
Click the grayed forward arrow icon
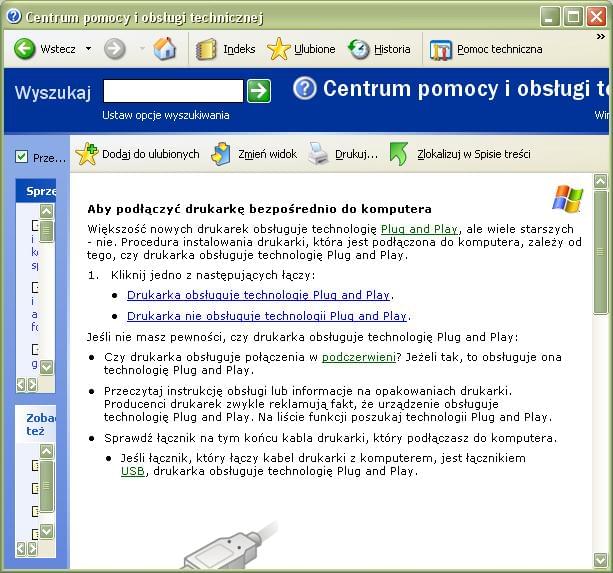[x=115, y=49]
